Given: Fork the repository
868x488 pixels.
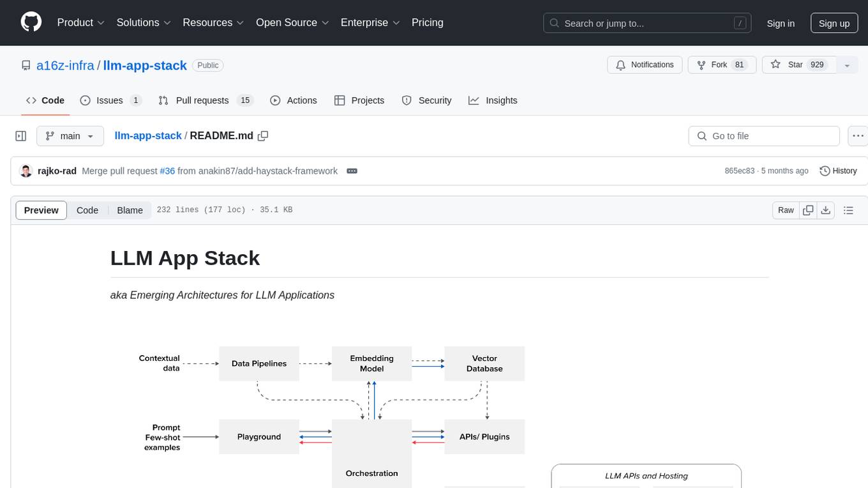Looking at the screenshot, I should [722, 65].
